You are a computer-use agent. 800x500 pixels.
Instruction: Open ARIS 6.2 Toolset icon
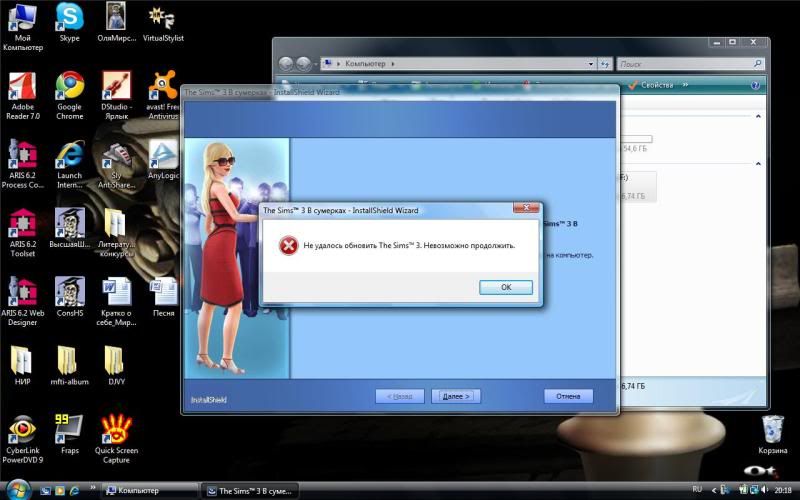(x=22, y=233)
